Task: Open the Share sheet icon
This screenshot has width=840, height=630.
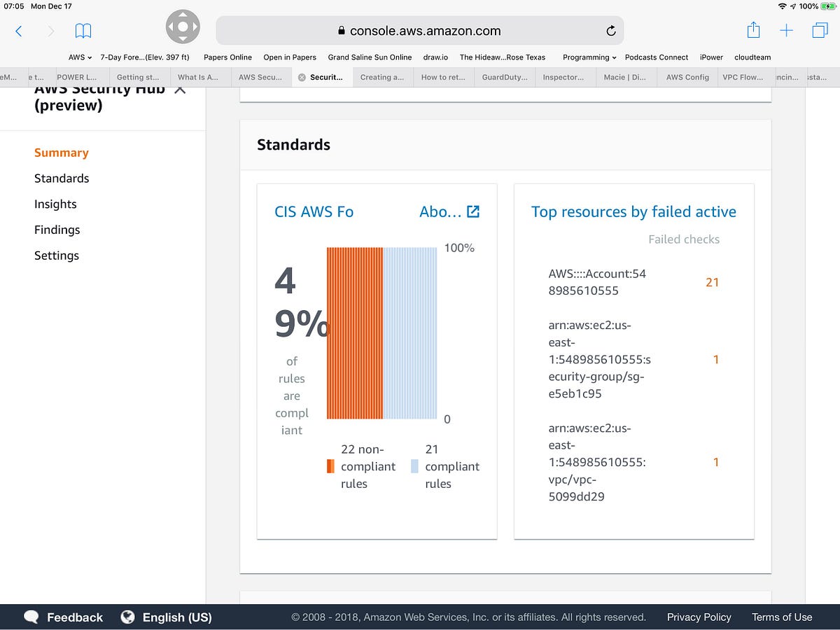Action: pos(753,30)
